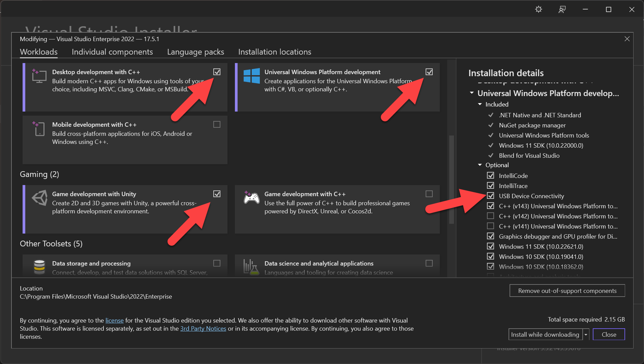Click the Unity logo icon
The width and height of the screenshot is (644, 364).
(x=39, y=198)
